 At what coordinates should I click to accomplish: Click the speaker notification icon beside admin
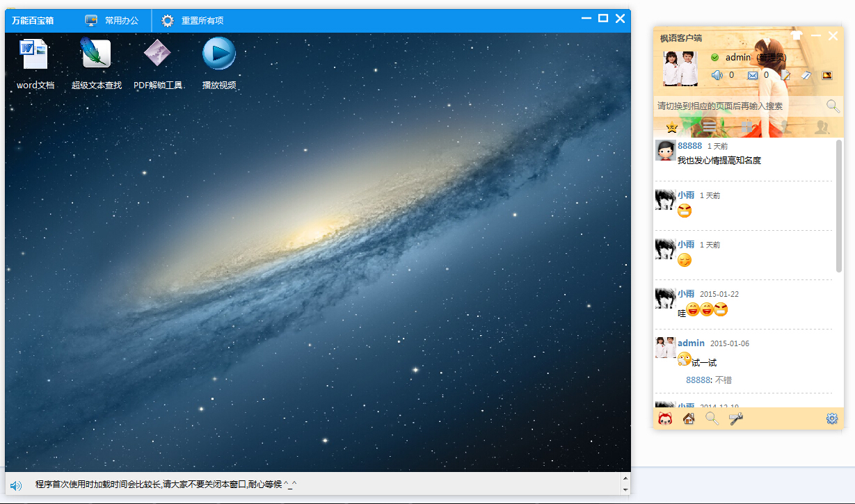717,75
